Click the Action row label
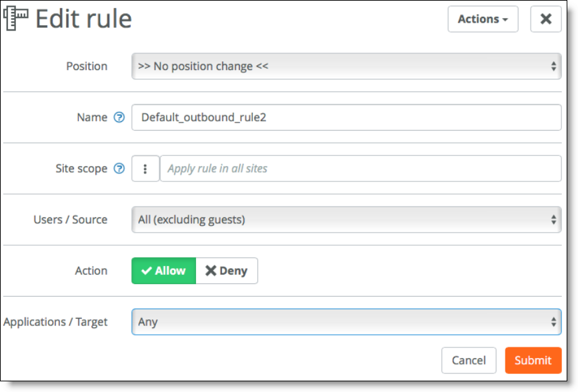Viewport: 578px width, 392px height. pos(91,271)
